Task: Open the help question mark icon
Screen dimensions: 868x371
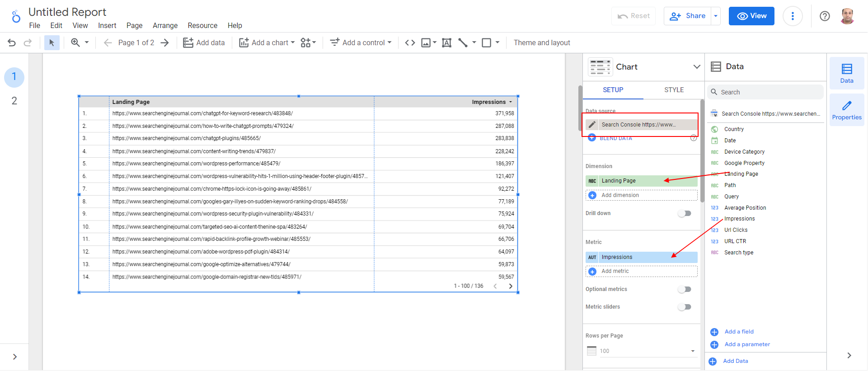Action: pos(825,16)
